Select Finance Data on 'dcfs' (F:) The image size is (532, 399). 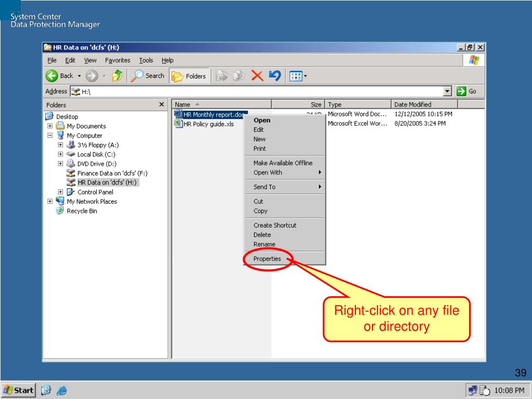coord(112,173)
